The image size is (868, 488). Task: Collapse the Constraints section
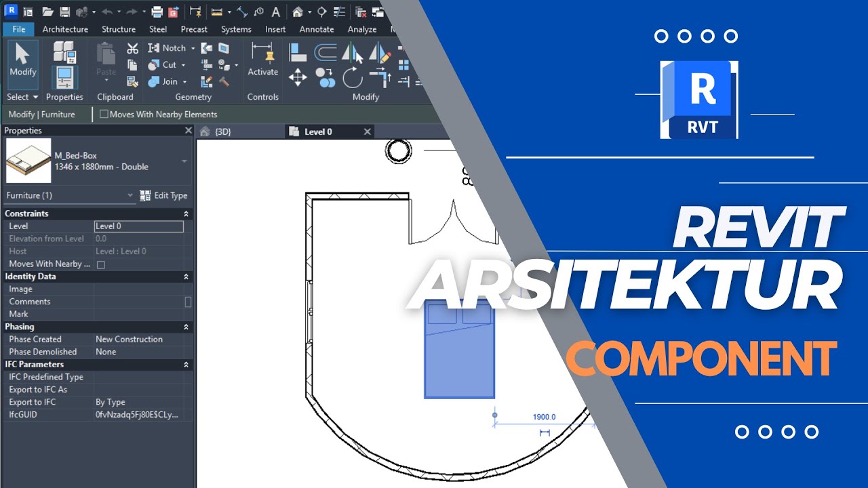pyautogui.click(x=186, y=213)
